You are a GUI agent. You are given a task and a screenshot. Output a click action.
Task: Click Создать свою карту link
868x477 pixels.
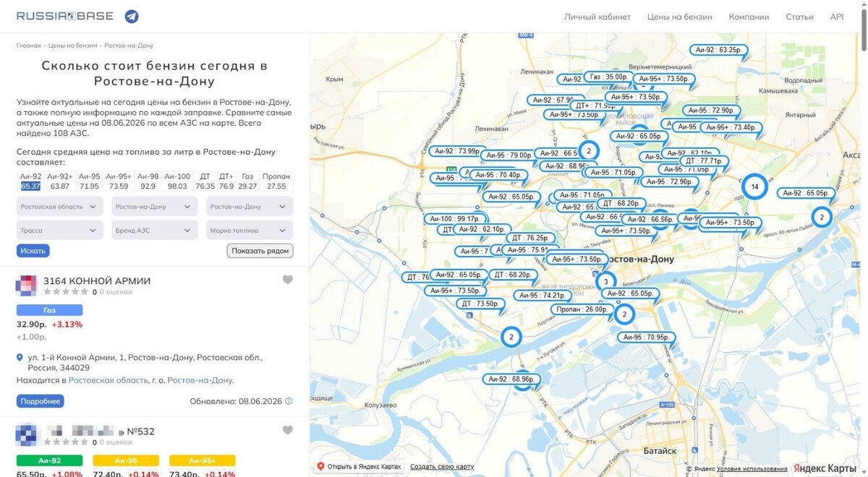[442, 467]
